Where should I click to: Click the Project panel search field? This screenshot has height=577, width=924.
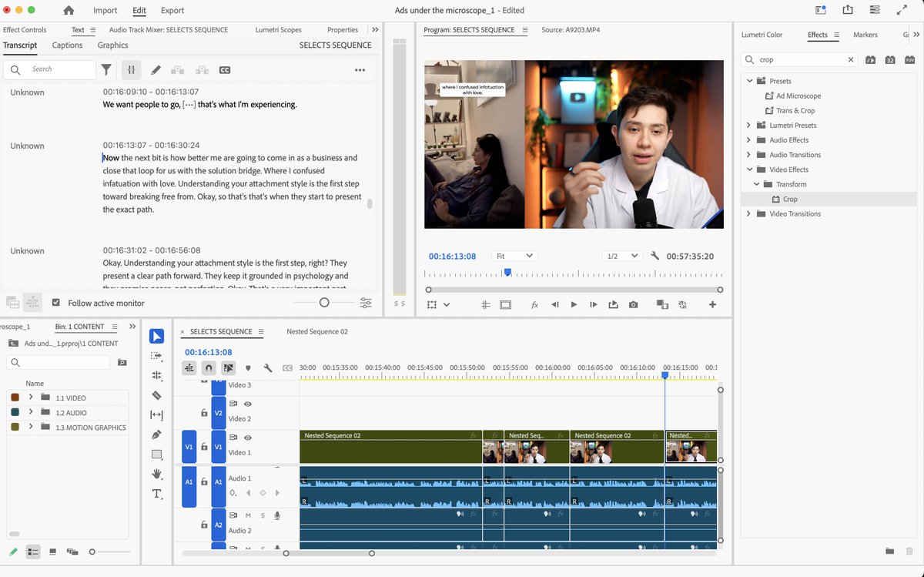click(x=59, y=362)
